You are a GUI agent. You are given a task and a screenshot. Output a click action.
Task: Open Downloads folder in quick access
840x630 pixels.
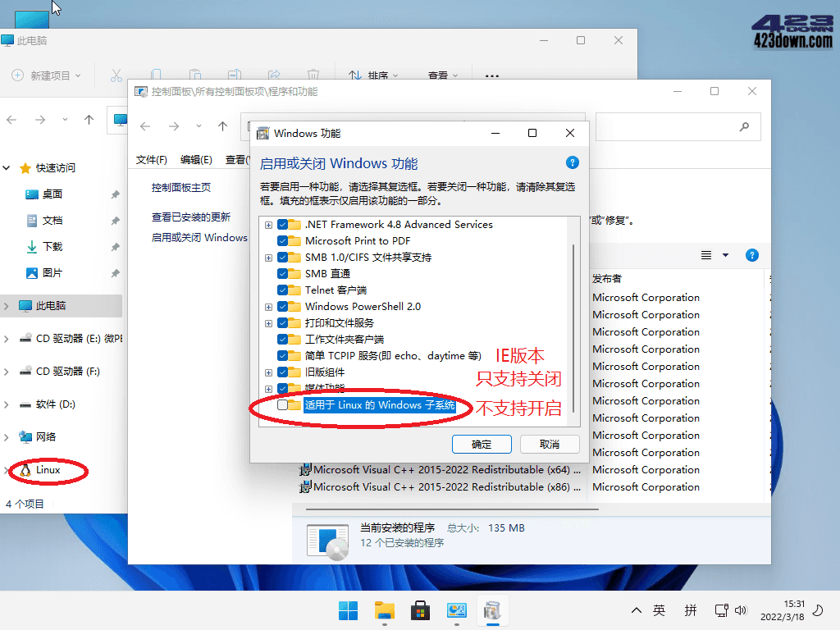tap(44, 246)
